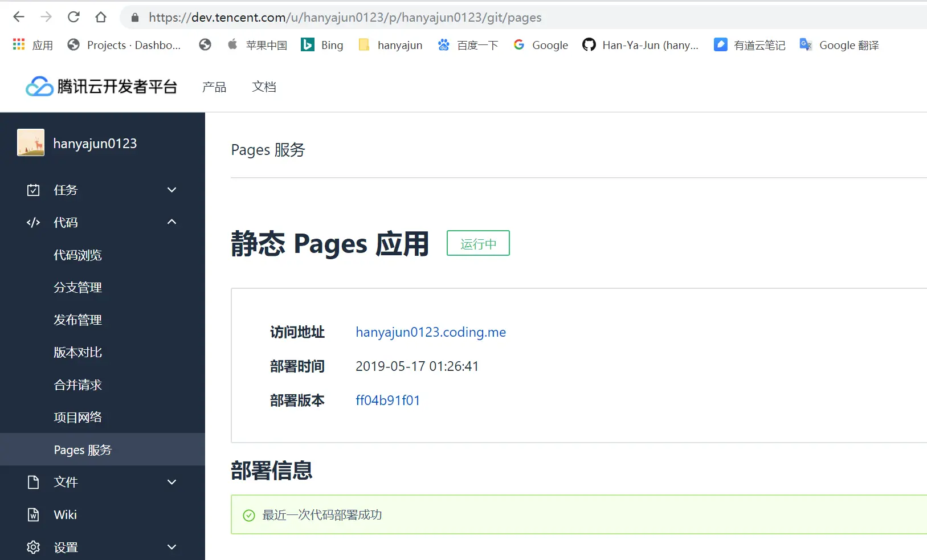Click the 运行中 status badge
The height and width of the screenshot is (560, 927).
tap(478, 243)
